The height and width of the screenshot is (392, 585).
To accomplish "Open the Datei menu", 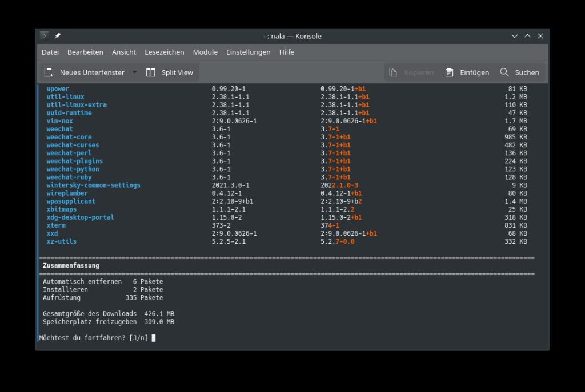I will (x=50, y=52).
